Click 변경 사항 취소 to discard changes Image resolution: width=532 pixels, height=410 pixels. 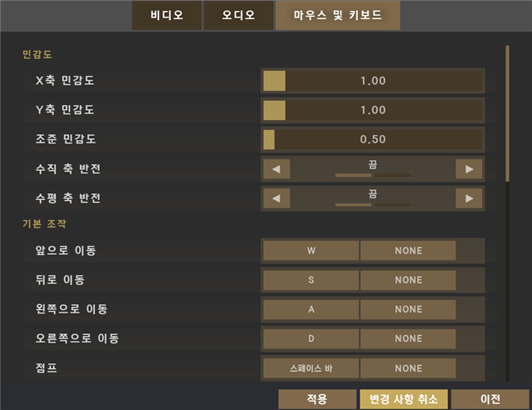click(404, 399)
